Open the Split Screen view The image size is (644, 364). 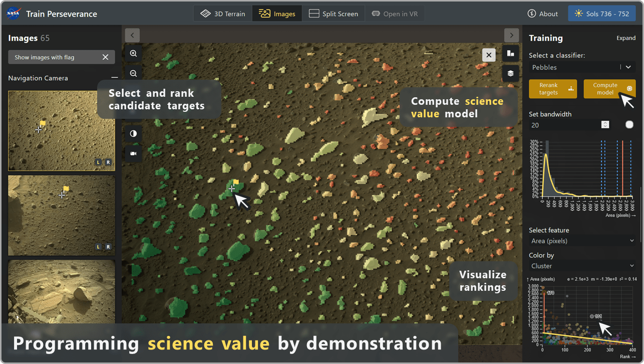click(334, 14)
